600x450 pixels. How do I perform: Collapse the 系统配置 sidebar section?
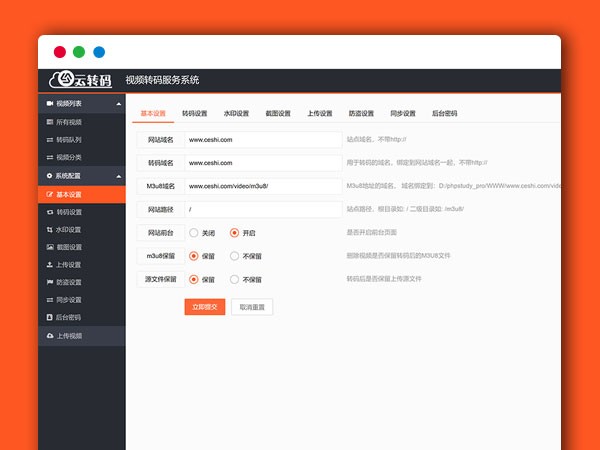click(x=118, y=175)
